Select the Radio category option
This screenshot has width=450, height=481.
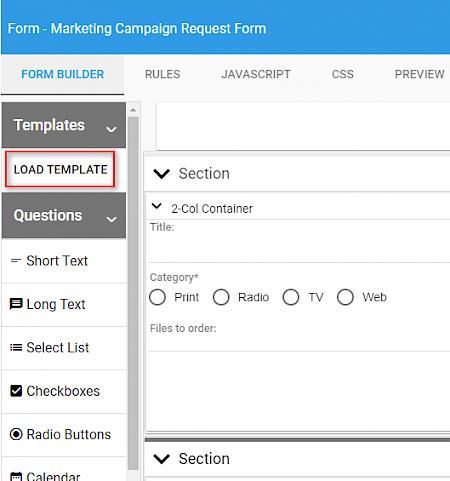pyautogui.click(x=221, y=297)
